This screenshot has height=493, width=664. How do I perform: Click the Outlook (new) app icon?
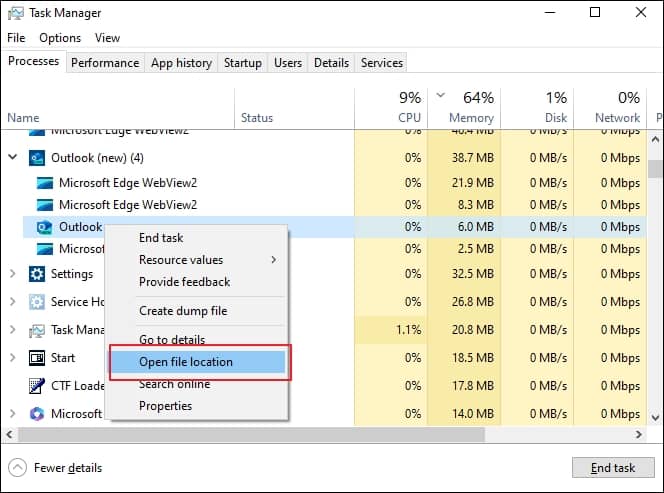coord(37,158)
